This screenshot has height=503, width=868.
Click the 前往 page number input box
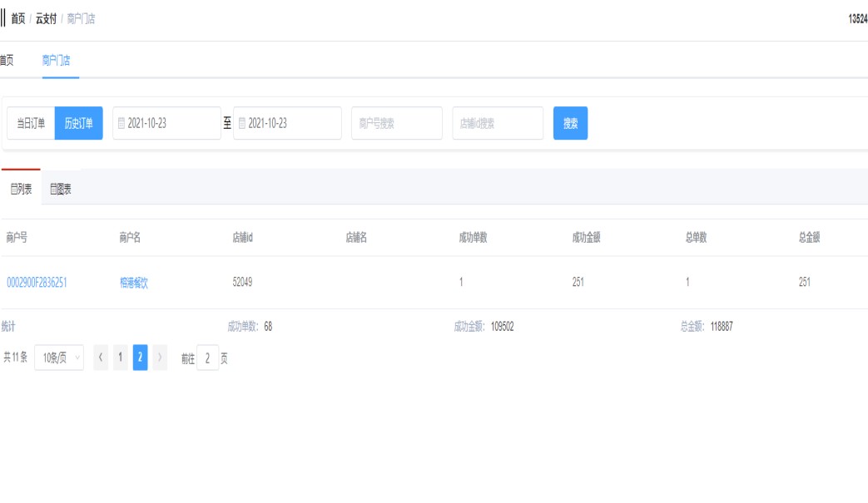tap(208, 358)
